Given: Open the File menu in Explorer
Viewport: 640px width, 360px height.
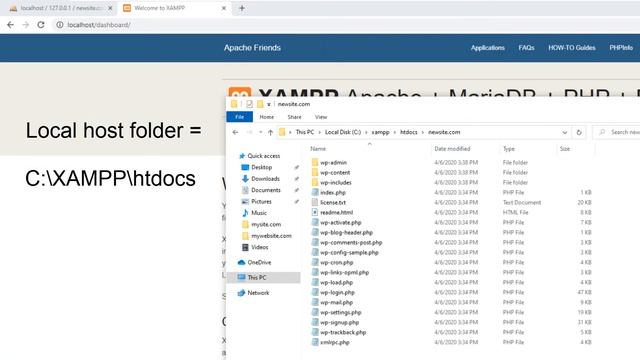Looking at the screenshot, I should coord(240,117).
